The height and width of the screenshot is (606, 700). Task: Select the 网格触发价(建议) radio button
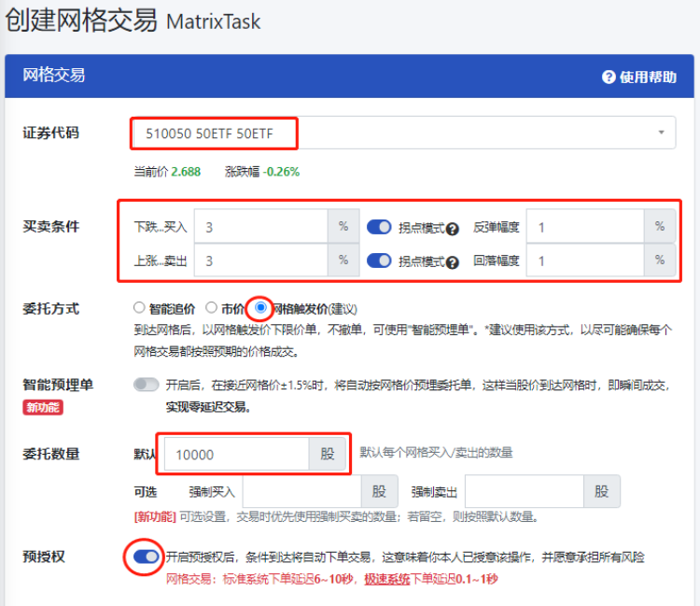[260, 308]
